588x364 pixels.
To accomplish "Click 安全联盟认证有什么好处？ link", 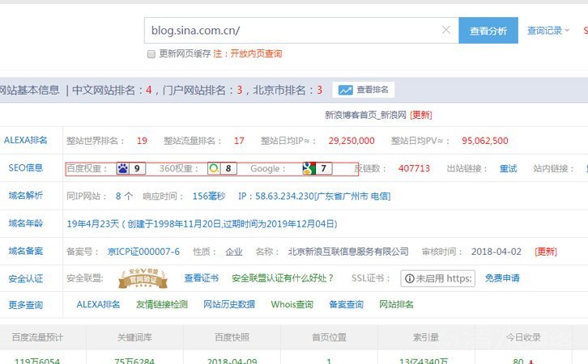I will pos(283,278).
